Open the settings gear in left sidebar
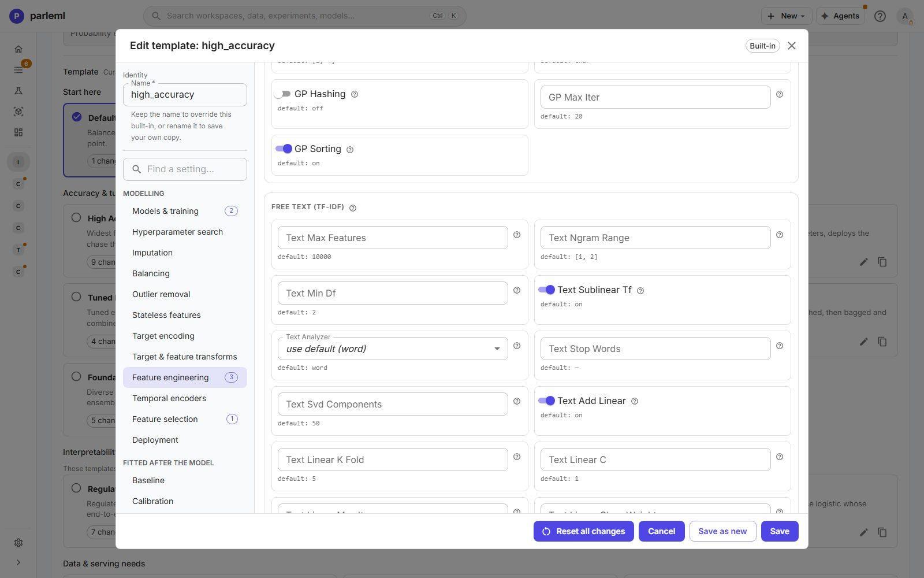This screenshot has width=924, height=578. [x=18, y=543]
